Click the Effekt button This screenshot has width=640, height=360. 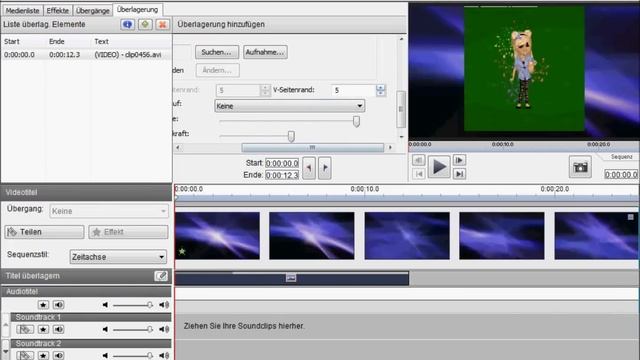click(128, 232)
